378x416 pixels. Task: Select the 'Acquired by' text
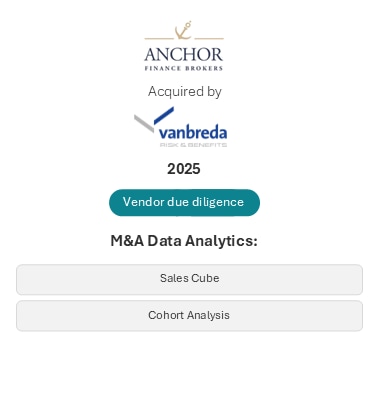[x=185, y=91]
